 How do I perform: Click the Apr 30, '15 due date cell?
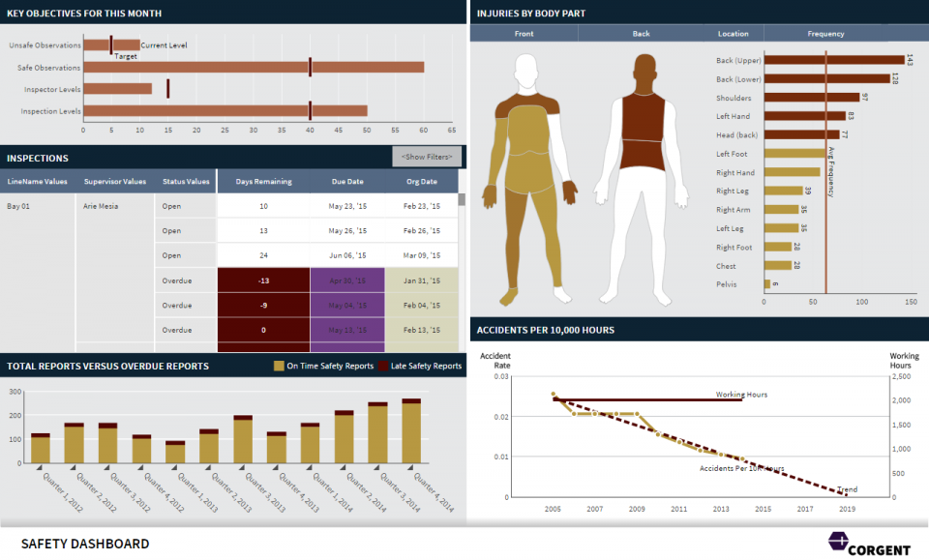click(x=347, y=280)
